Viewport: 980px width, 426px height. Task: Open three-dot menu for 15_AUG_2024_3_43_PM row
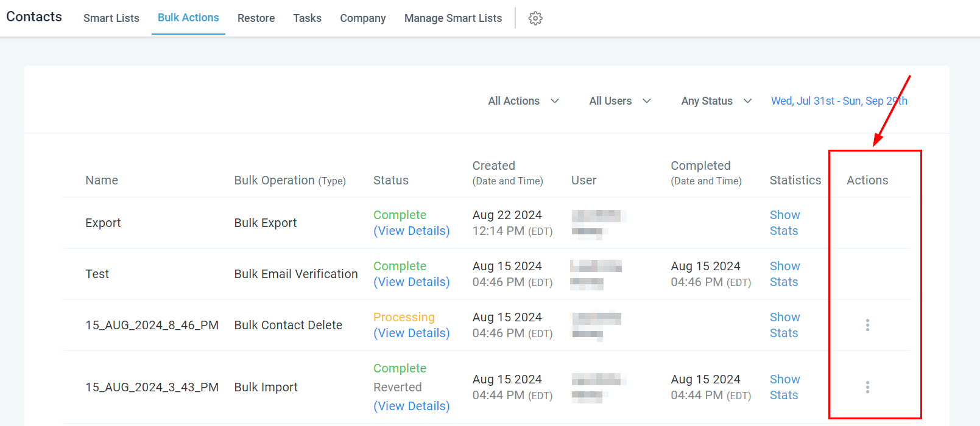pos(867,387)
